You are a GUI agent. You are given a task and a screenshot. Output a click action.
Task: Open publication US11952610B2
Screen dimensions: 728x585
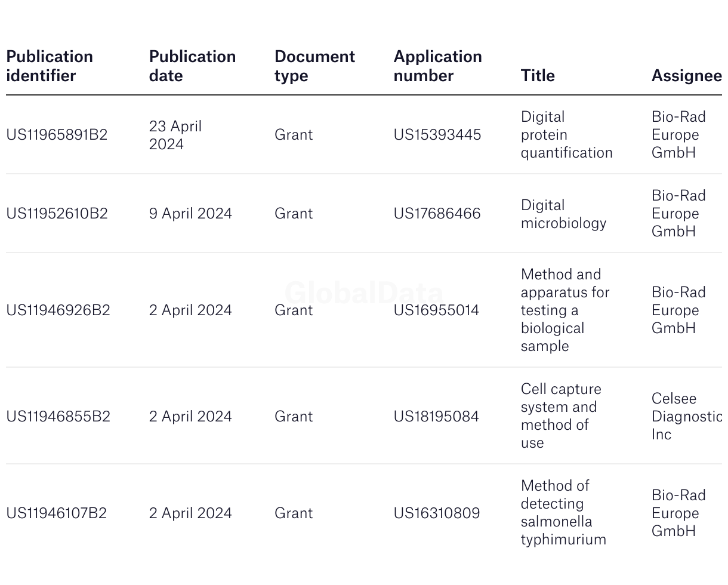pyautogui.click(x=57, y=214)
